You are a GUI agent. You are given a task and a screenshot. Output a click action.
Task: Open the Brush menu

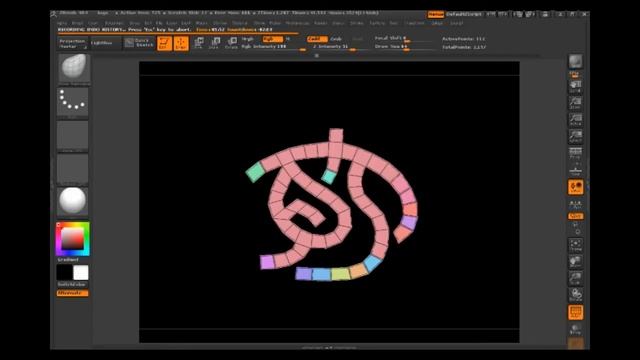pyautogui.click(x=77, y=24)
